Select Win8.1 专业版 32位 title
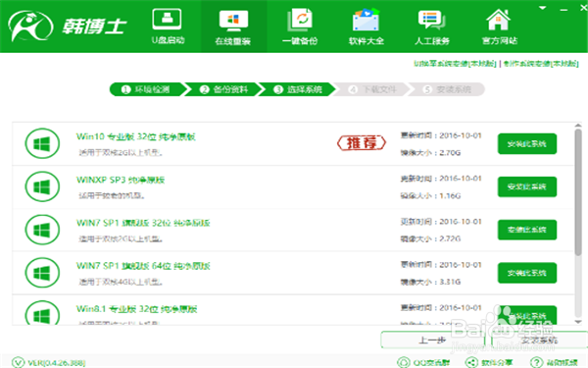The height and width of the screenshot is (368, 588). [x=136, y=309]
